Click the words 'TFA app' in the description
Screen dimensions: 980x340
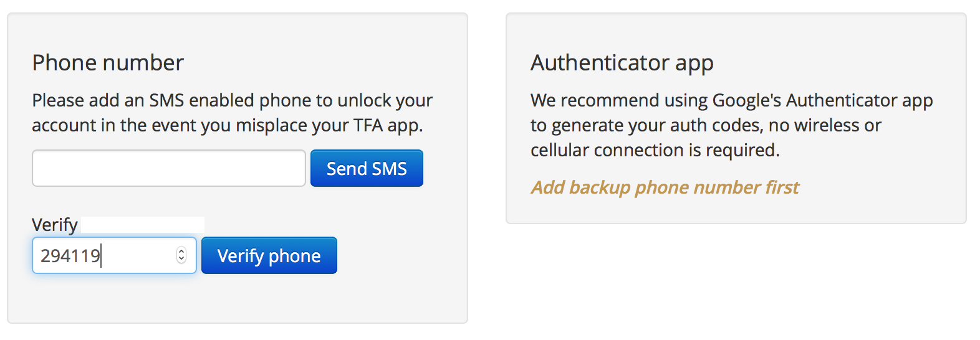387,125
